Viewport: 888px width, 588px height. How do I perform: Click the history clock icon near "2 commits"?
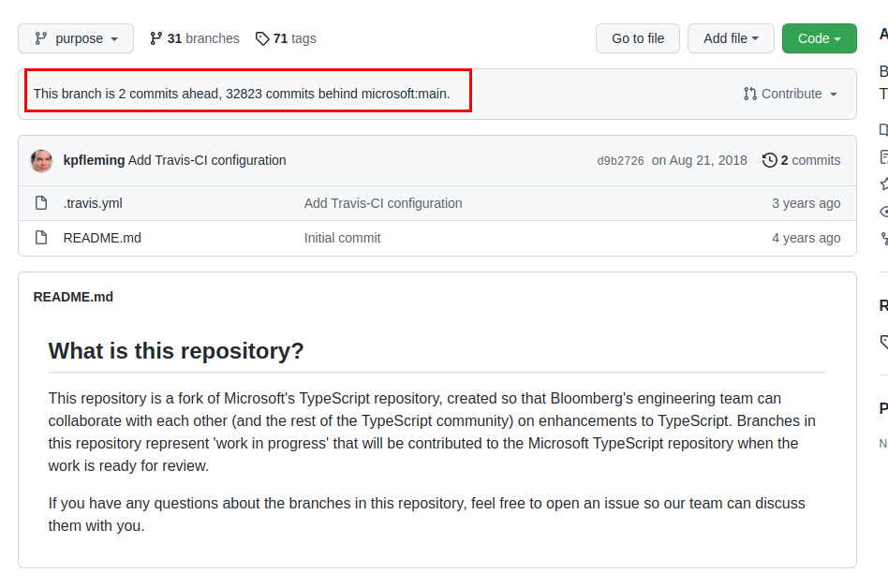click(x=770, y=160)
